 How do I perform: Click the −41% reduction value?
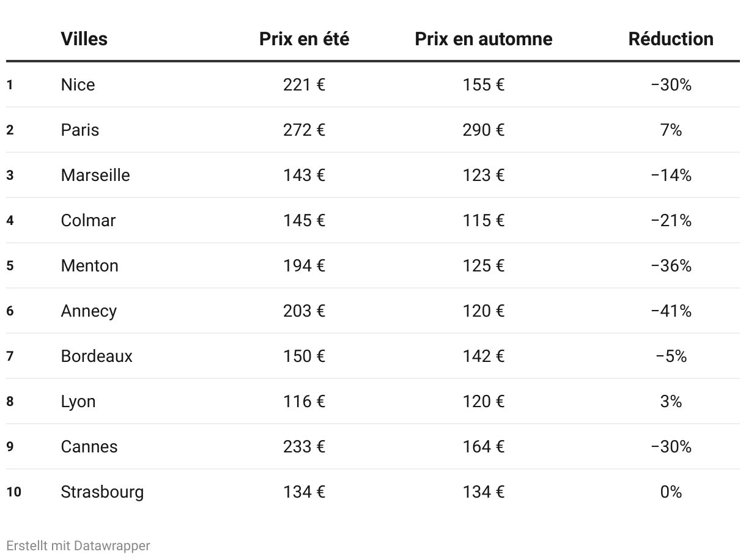pos(671,311)
